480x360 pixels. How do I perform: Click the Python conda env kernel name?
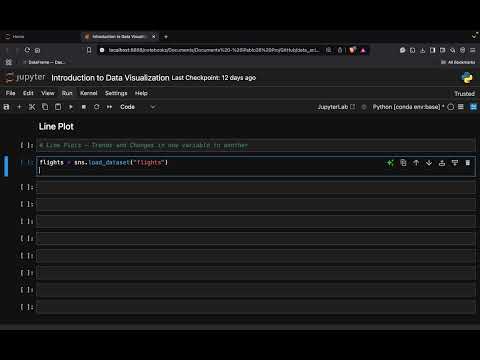[408, 107]
